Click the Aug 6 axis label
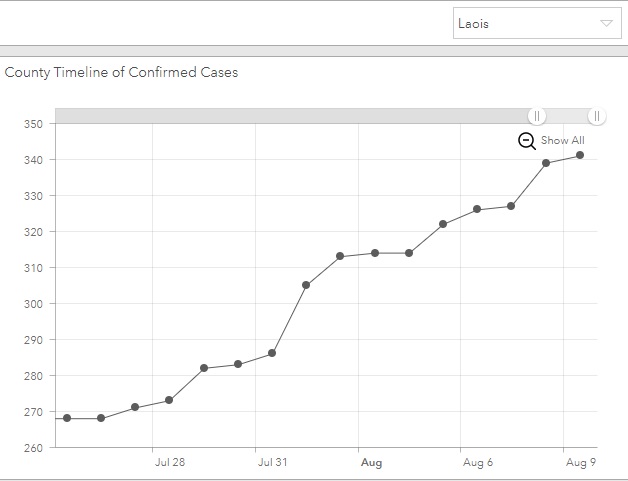The width and height of the screenshot is (628, 481). coord(478,462)
